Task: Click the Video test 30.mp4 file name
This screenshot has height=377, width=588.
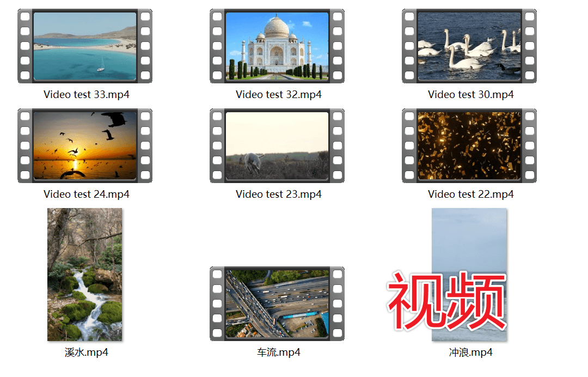Action: pos(470,94)
